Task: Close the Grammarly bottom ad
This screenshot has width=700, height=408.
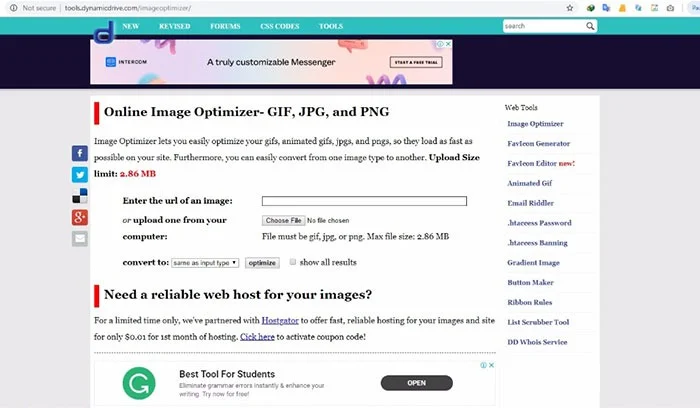Action: click(491, 365)
